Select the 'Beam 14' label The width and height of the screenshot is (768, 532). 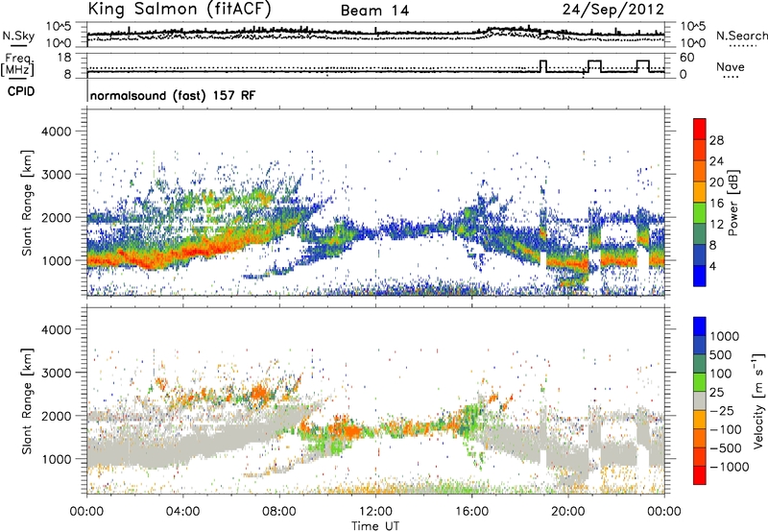point(374,11)
